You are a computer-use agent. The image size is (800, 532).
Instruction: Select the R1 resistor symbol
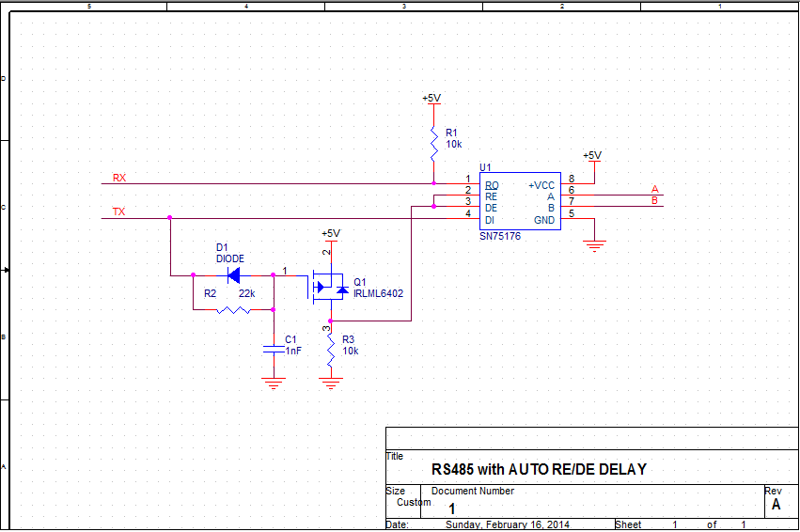[x=433, y=144]
